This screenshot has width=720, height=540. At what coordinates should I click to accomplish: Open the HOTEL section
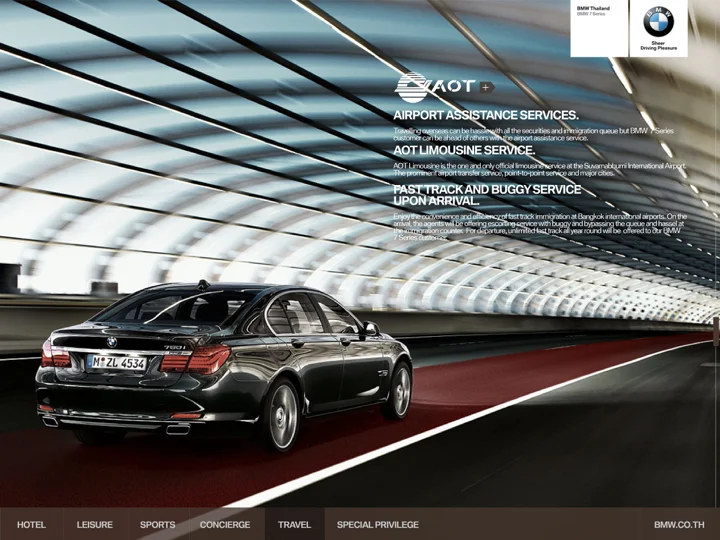[31, 524]
